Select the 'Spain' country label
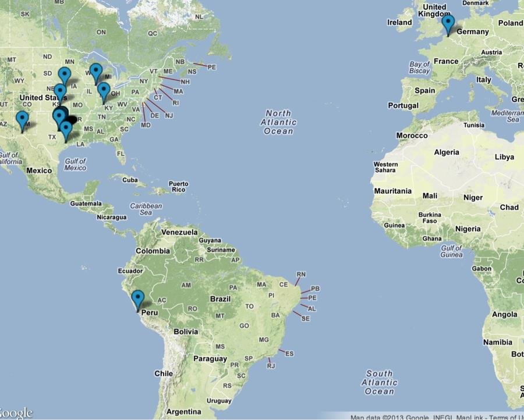Screen dimensions: 524x420 (425, 91)
